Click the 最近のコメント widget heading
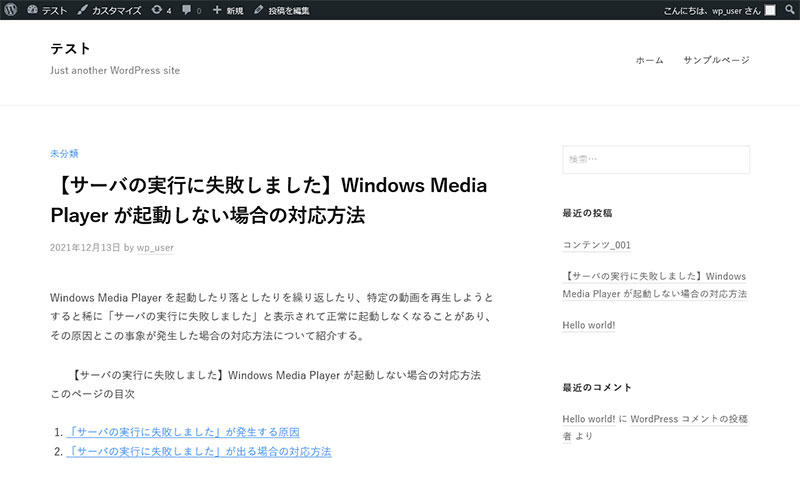 tap(597, 387)
